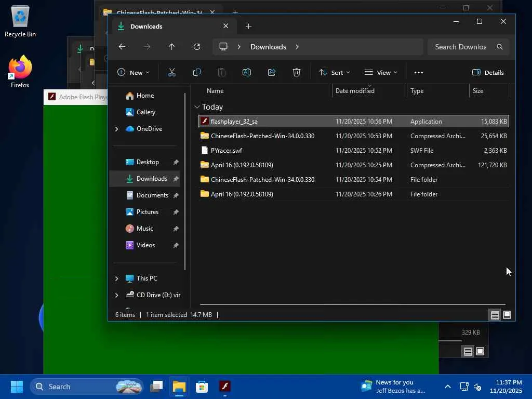Open the See more ellipsis menu
This screenshot has width=532, height=399.
(x=419, y=73)
